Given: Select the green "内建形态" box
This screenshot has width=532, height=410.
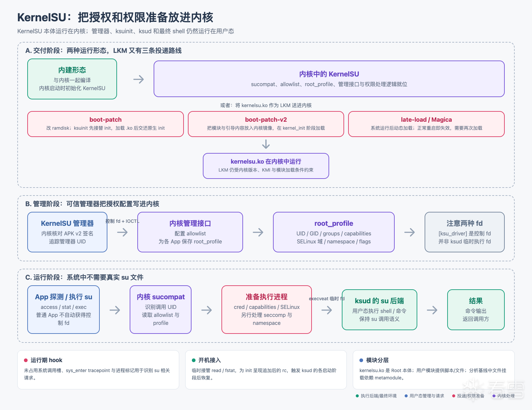Looking at the screenshot, I should 72,79.
